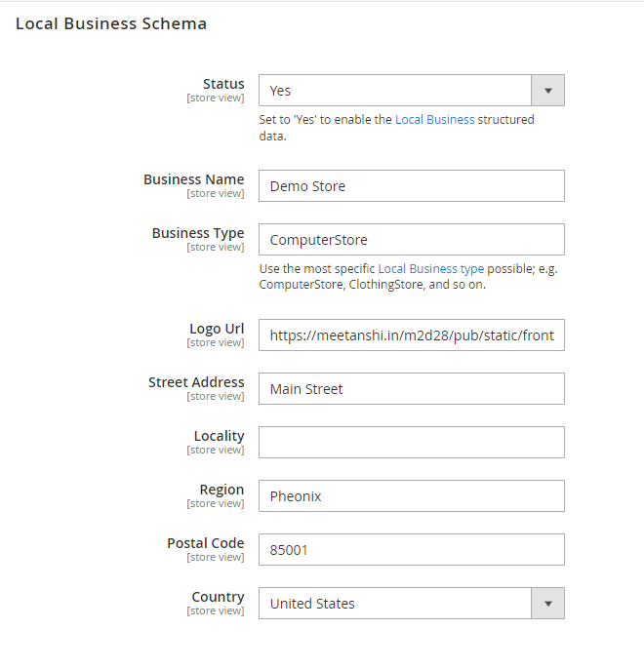The image size is (644, 669).
Task: Follow the Local Business type link
Action: pos(431,269)
